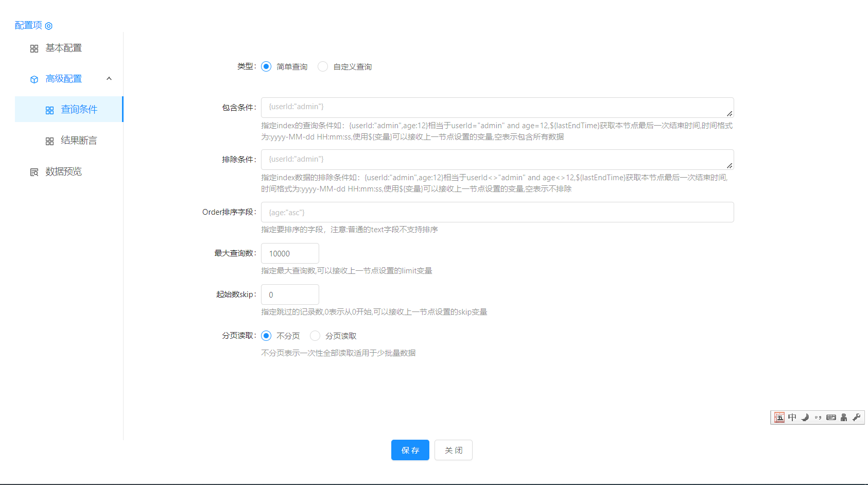Click the 关闭 button
The image size is (868, 485).
(453, 450)
